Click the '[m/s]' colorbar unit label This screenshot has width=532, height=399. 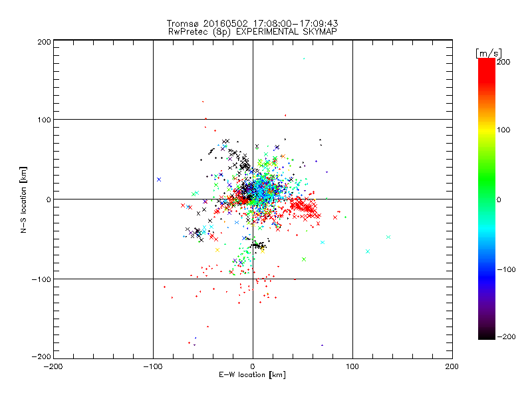[x=489, y=53]
